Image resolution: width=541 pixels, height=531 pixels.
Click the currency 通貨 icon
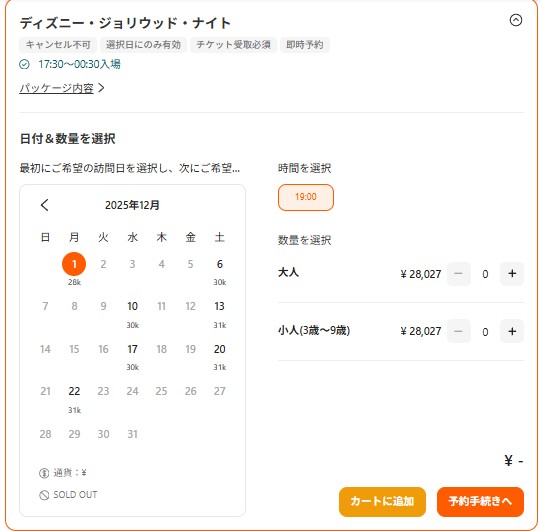point(44,473)
